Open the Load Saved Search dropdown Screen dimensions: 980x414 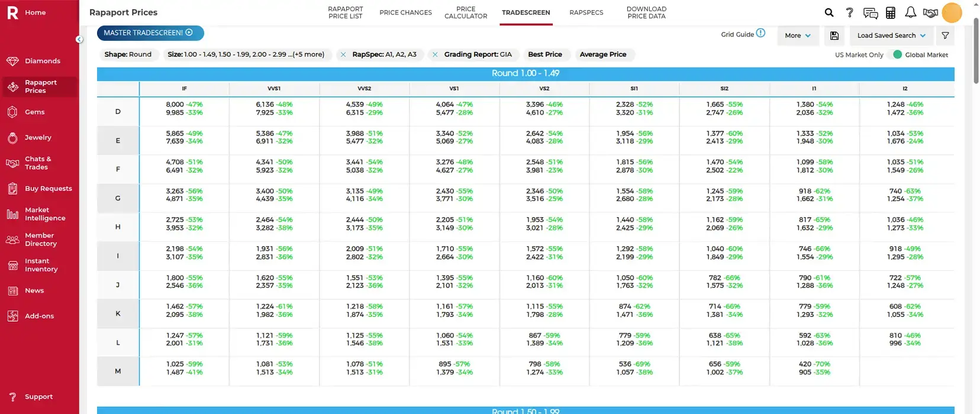[x=891, y=35]
